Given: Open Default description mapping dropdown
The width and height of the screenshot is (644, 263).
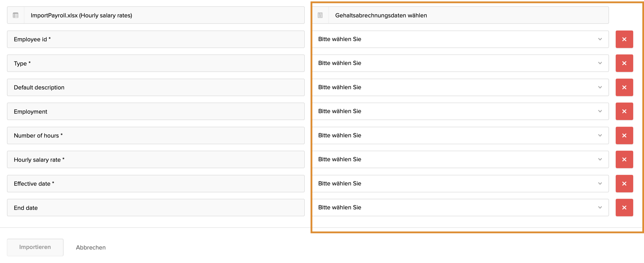Looking at the screenshot, I should pos(460,87).
